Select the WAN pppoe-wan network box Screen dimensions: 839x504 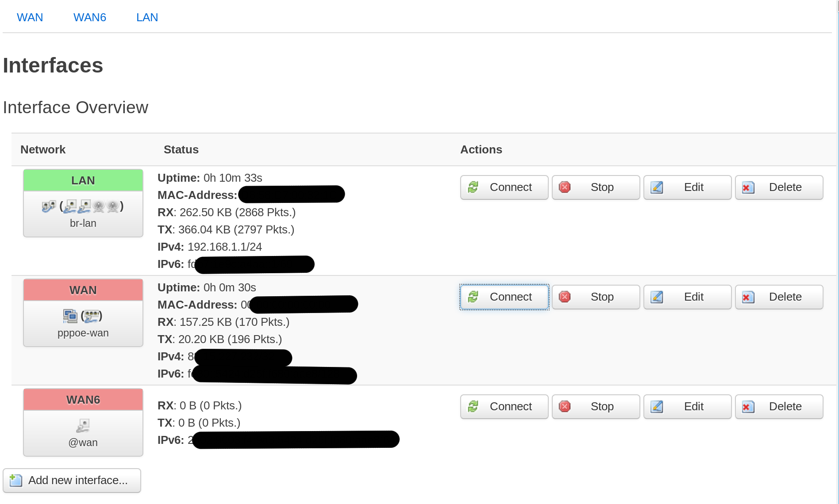coord(83,313)
